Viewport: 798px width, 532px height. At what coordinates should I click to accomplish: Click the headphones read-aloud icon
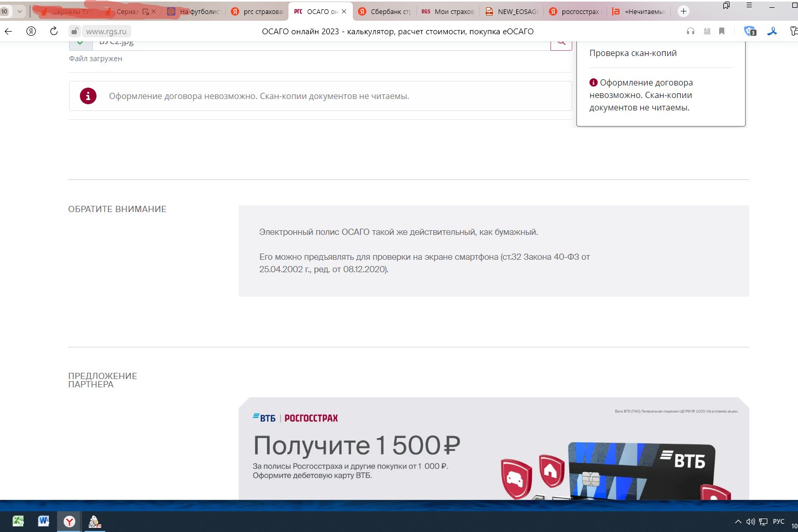(x=691, y=31)
